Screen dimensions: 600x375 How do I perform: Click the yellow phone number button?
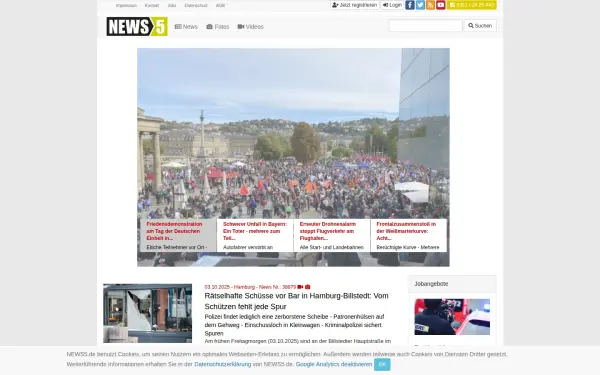point(472,5)
